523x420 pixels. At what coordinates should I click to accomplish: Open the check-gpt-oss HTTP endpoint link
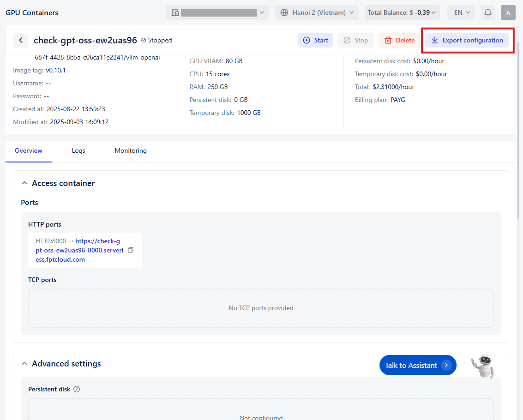[x=79, y=250]
